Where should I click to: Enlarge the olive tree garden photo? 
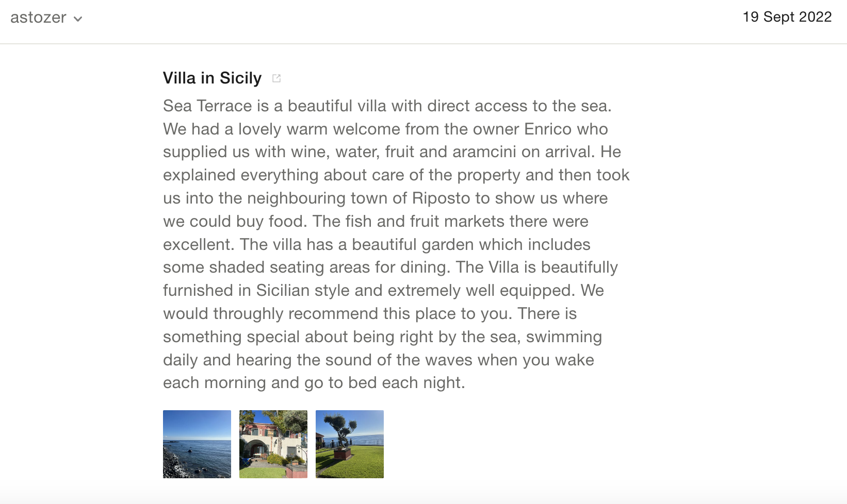pos(350,444)
